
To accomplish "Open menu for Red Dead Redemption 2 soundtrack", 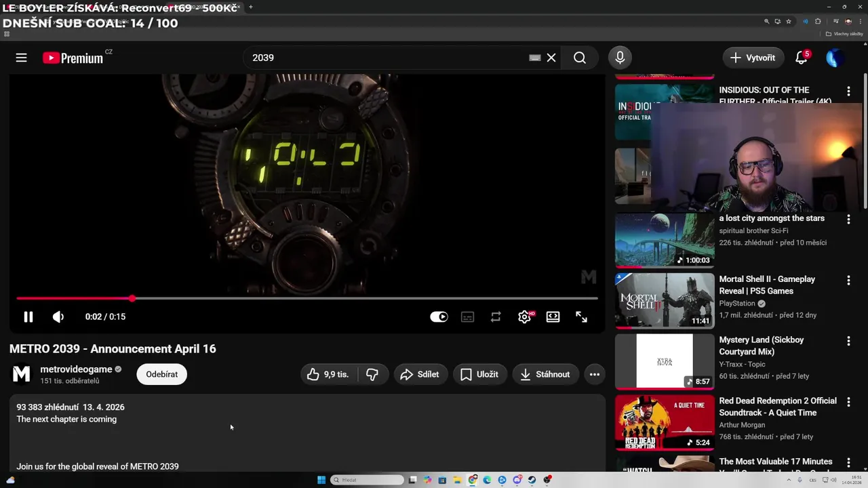I will click(x=848, y=401).
